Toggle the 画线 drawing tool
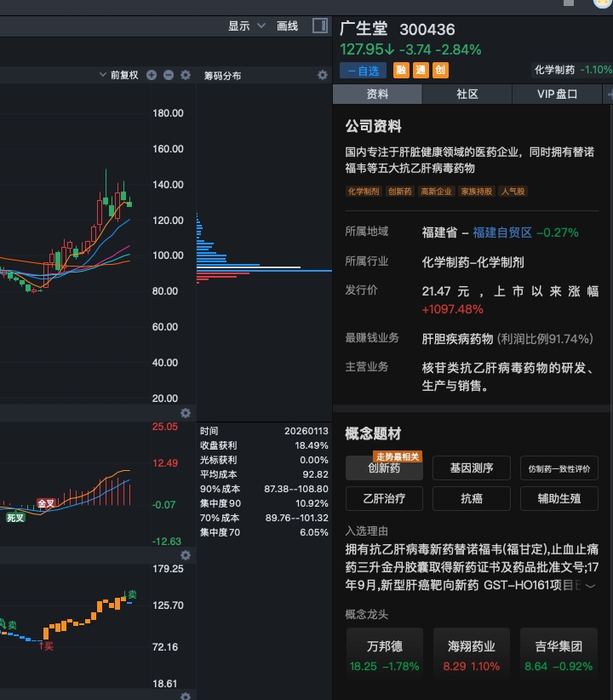Screen dimensions: 613x700 [288, 26]
